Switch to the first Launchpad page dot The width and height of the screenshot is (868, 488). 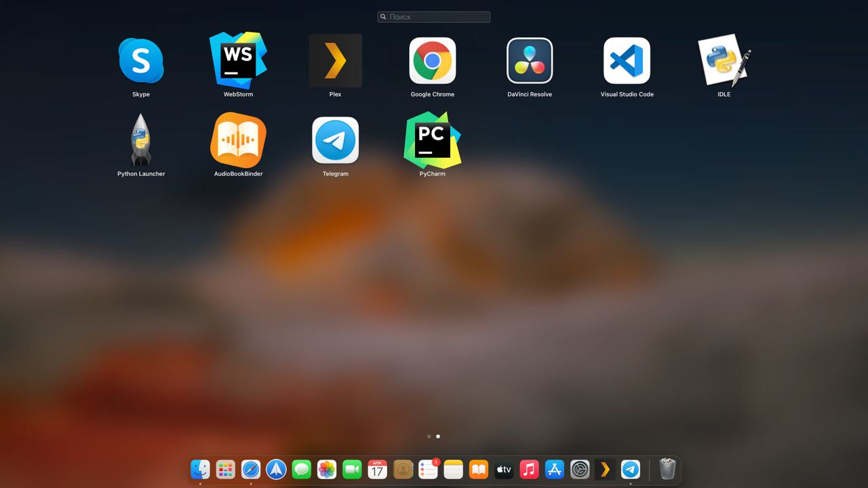429,436
